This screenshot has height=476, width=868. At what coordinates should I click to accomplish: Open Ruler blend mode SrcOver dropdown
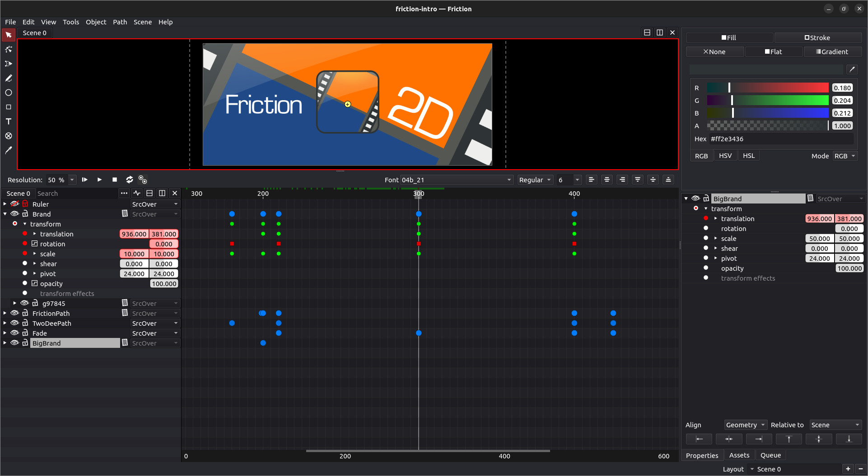[155, 204]
